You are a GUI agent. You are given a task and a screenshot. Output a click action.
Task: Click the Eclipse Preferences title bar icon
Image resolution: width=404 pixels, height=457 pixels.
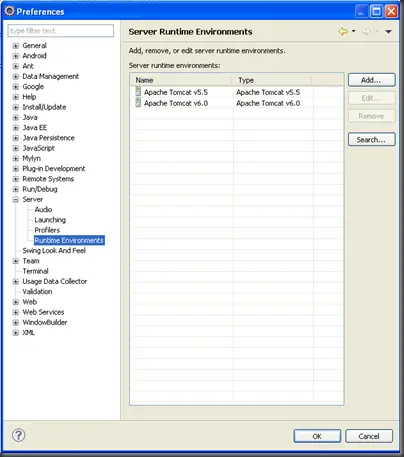[10, 11]
